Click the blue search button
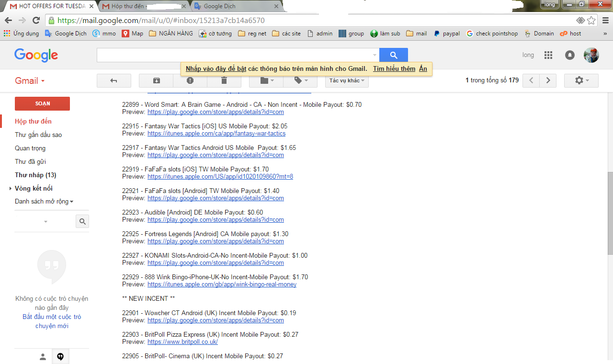Viewport: 613px width, 364px height. click(394, 55)
